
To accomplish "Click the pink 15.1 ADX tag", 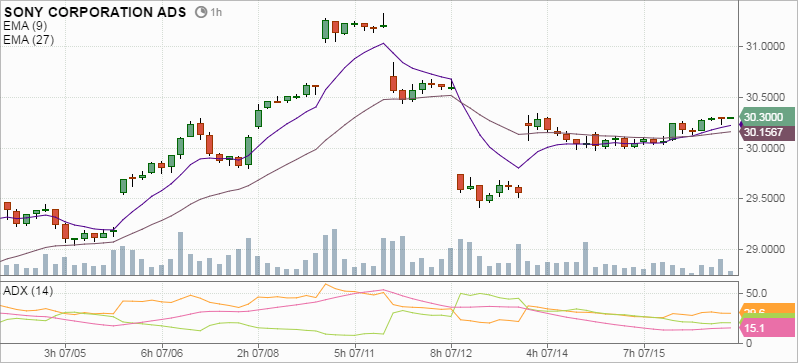I will pos(768,329).
